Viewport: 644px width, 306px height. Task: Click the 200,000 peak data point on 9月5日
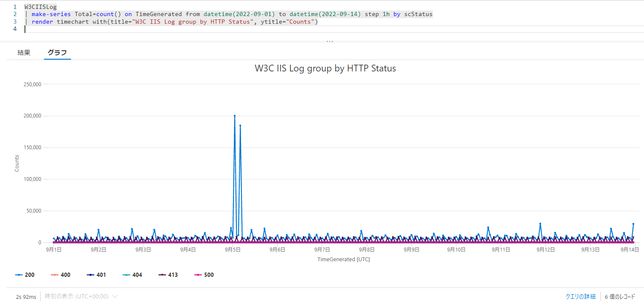click(235, 116)
